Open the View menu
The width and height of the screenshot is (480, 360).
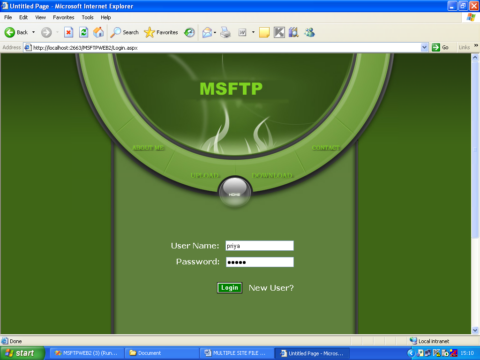pos(40,17)
